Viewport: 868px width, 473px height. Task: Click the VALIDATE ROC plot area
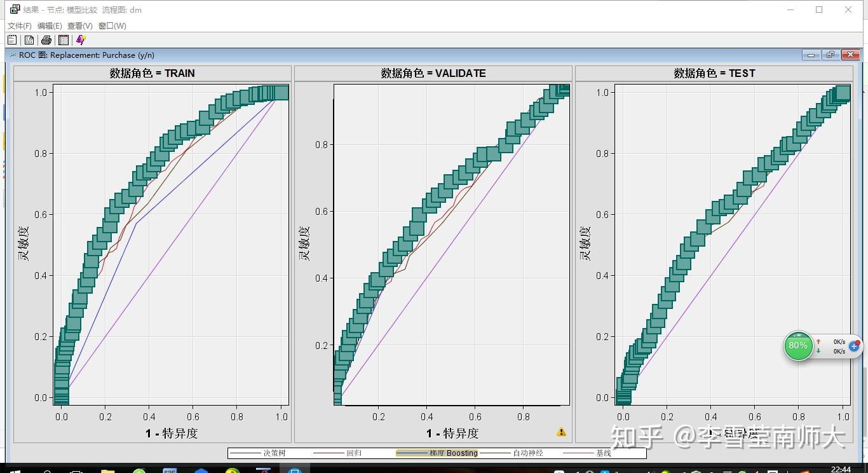point(452,245)
